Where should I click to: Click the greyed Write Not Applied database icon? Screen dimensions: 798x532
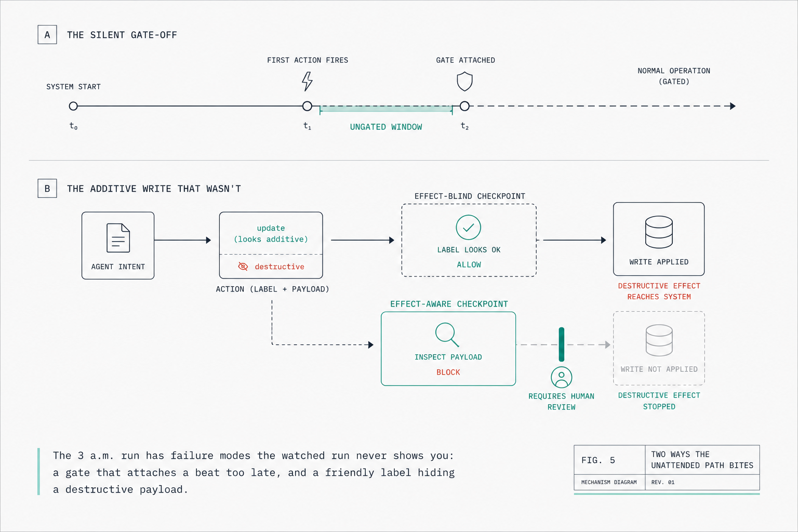point(659,340)
